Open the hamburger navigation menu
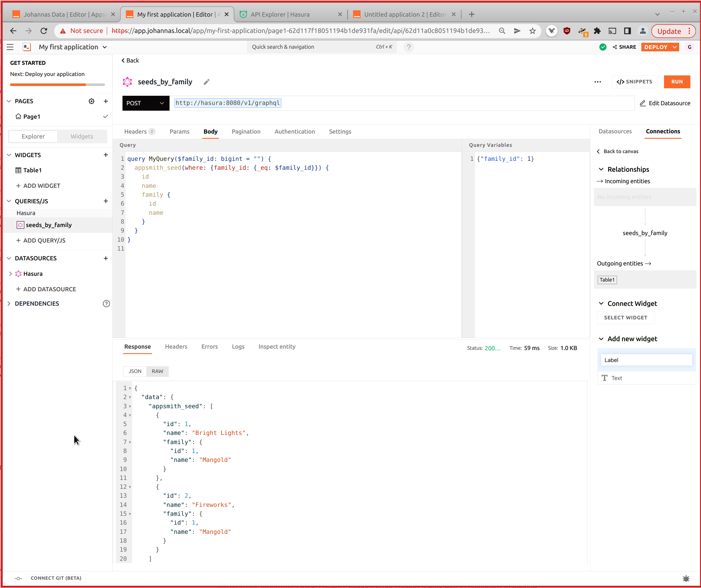 [10, 47]
